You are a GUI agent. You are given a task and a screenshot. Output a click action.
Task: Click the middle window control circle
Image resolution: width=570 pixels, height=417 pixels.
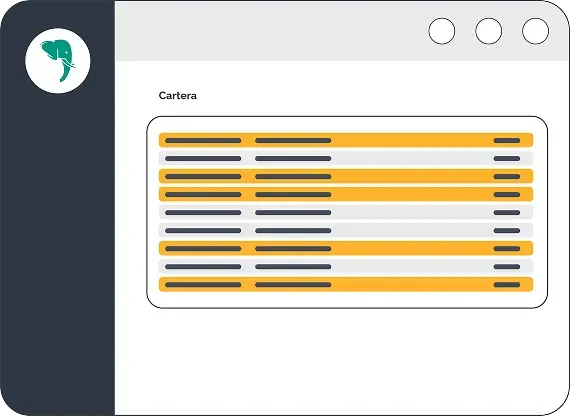coord(489,31)
